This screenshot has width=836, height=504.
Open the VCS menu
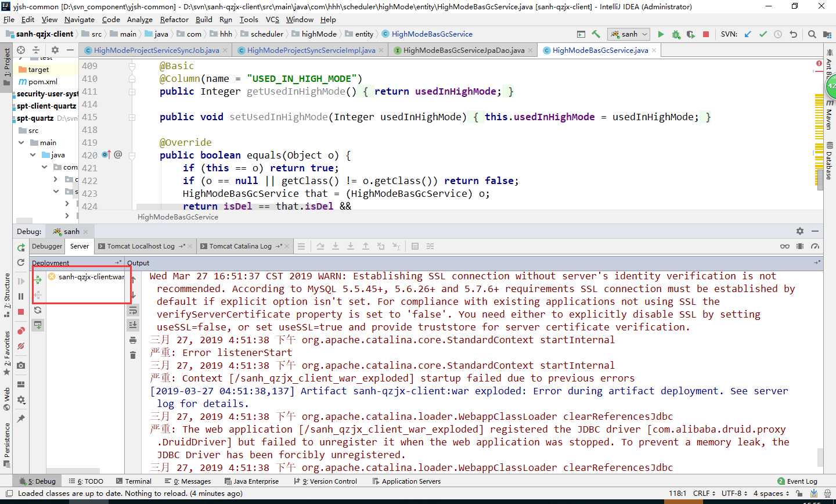coord(272,19)
